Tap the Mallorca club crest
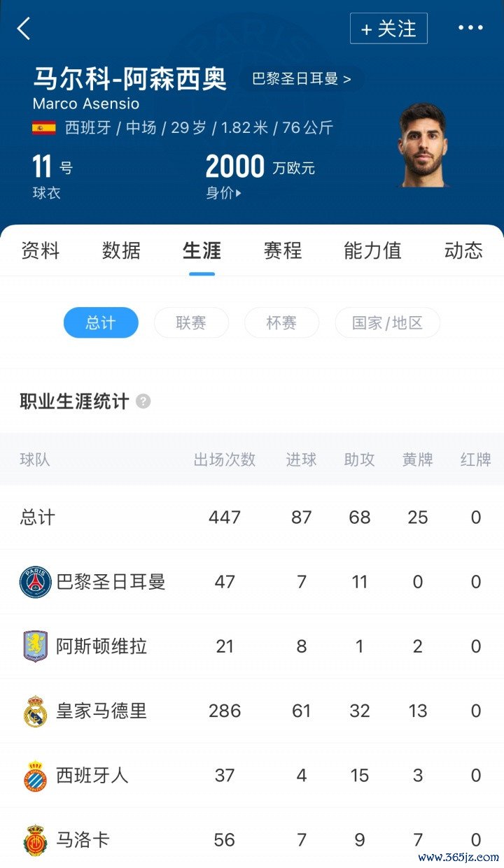This screenshot has height=868, width=504. click(x=35, y=840)
